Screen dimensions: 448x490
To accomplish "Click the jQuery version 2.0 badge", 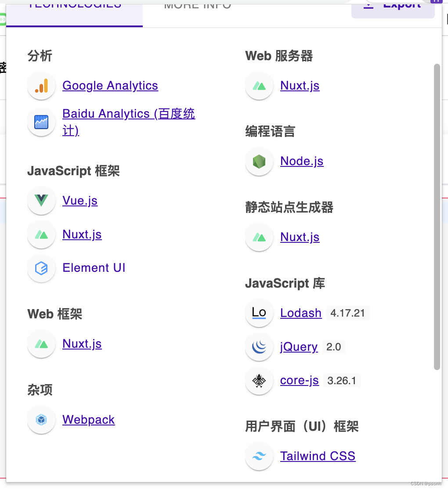I will pos(333,347).
